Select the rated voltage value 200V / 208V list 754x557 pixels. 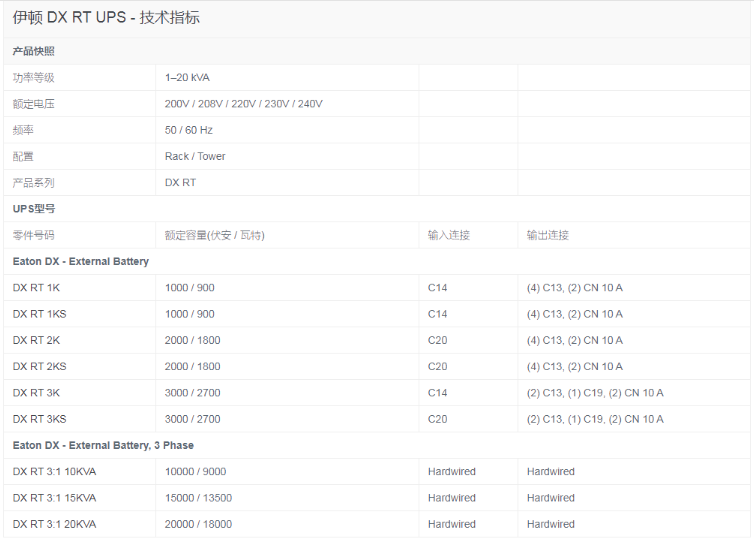coord(243,104)
